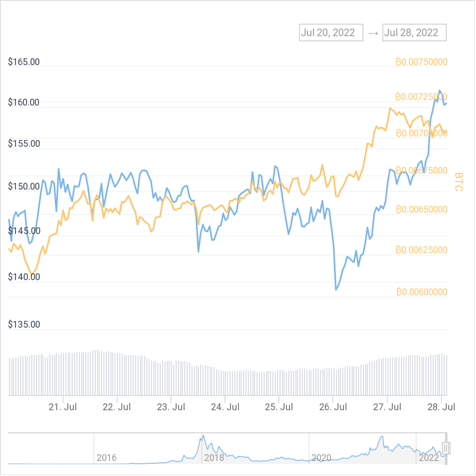This screenshot has height=476, width=476.
Task: Click the ₿0.00750000 BTC axis label
Action: (421, 62)
